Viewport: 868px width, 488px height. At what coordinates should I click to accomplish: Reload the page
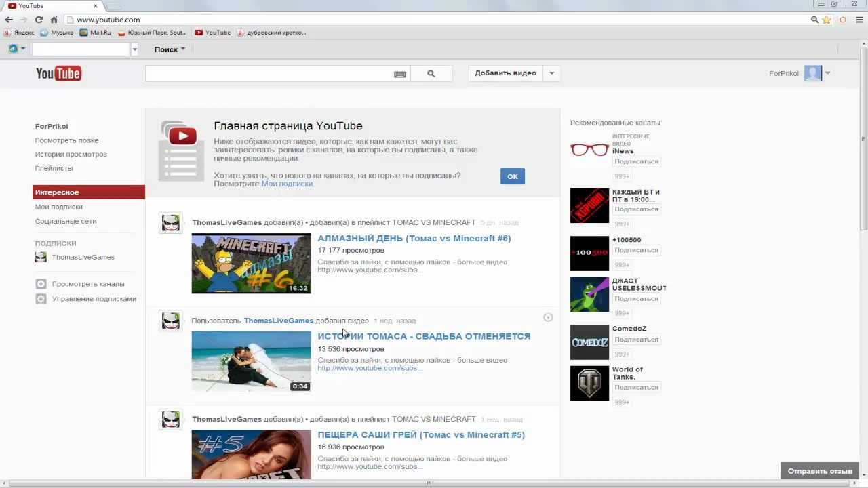tap(39, 20)
